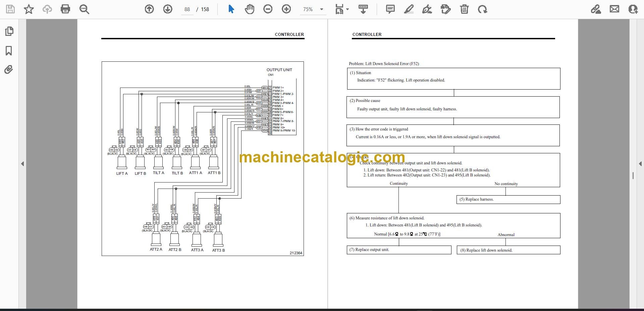Click the trash delete icon
This screenshot has width=644, height=311.
click(464, 9)
